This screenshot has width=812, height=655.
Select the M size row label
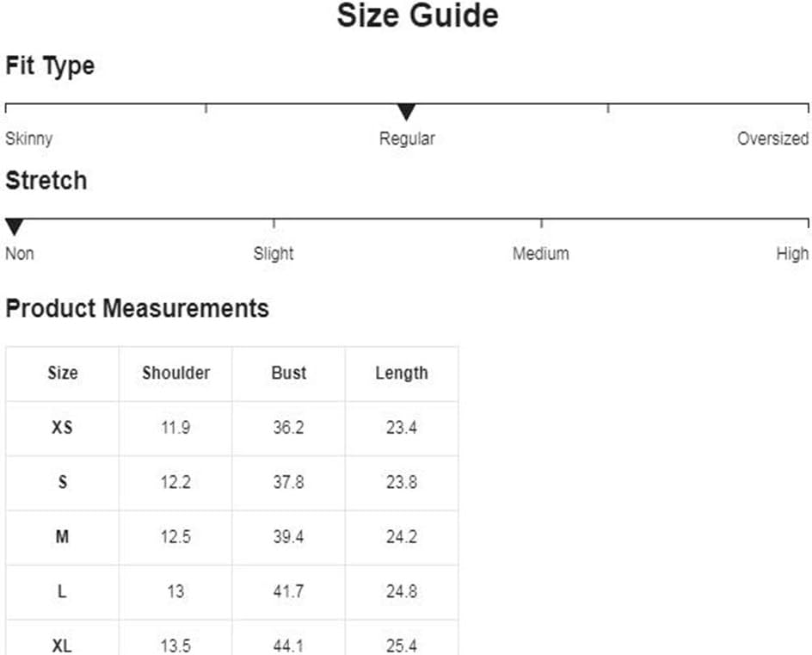[x=62, y=536]
